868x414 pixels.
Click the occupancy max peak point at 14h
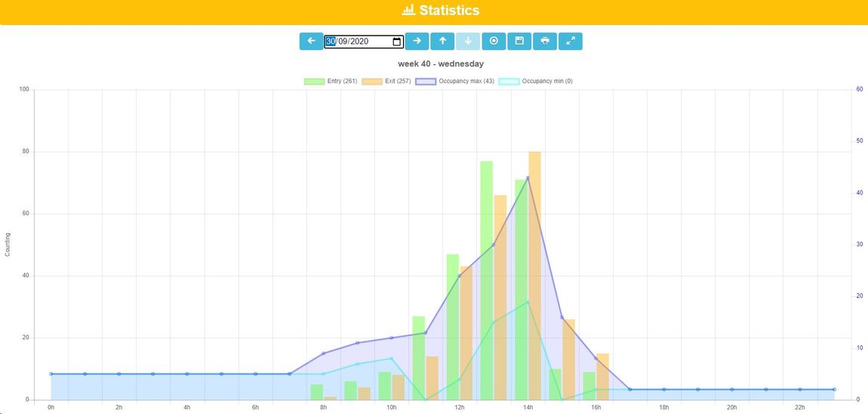pyautogui.click(x=528, y=178)
